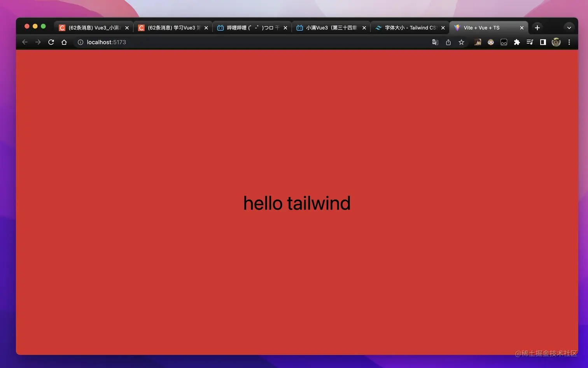The width and height of the screenshot is (588, 368).
Task: View site information for localhost
Action: pos(80,42)
